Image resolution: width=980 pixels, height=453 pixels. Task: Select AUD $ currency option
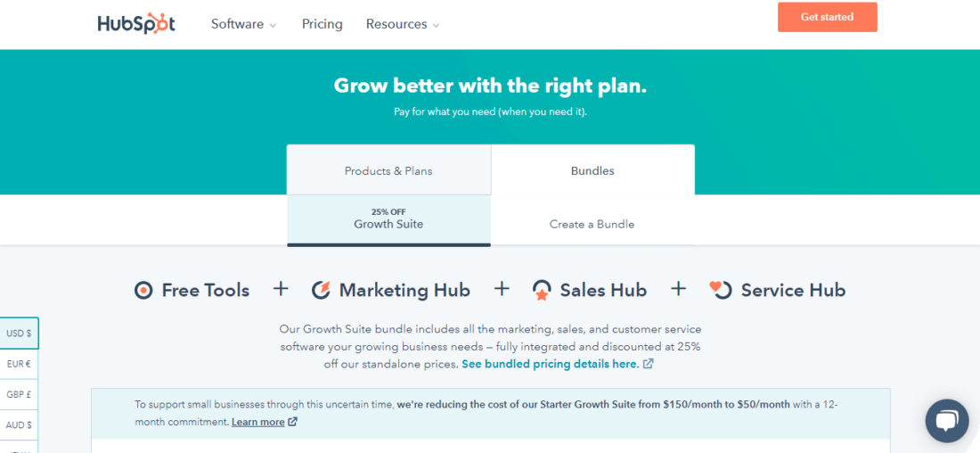19,424
